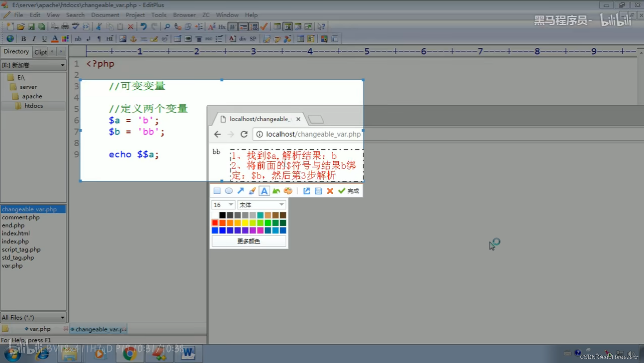
Task: Click the font color A icon
Action: 54,39
